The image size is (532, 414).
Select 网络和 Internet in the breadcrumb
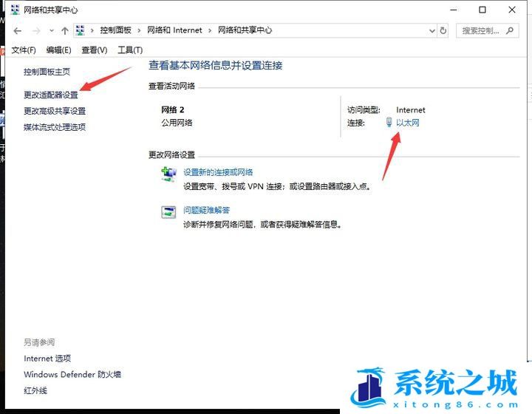[174, 30]
